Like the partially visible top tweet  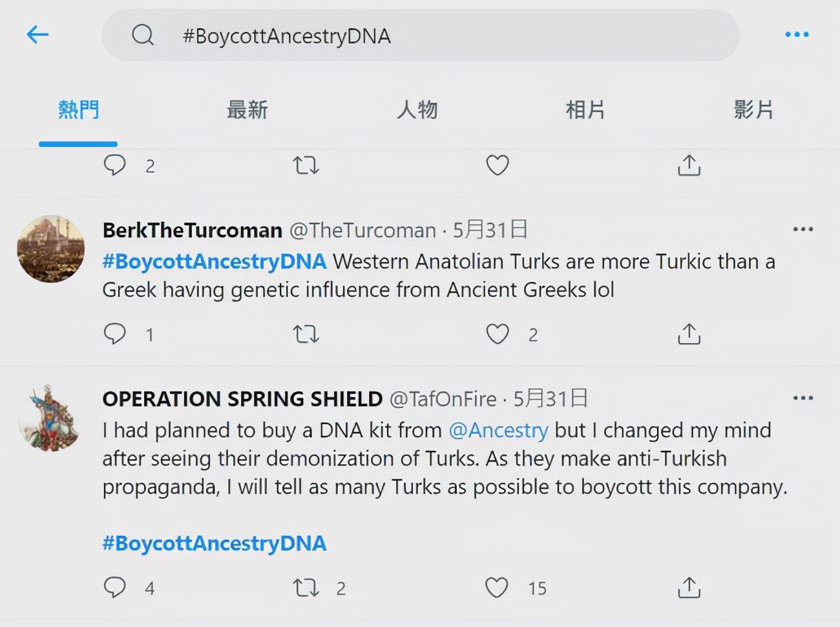[x=497, y=165]
